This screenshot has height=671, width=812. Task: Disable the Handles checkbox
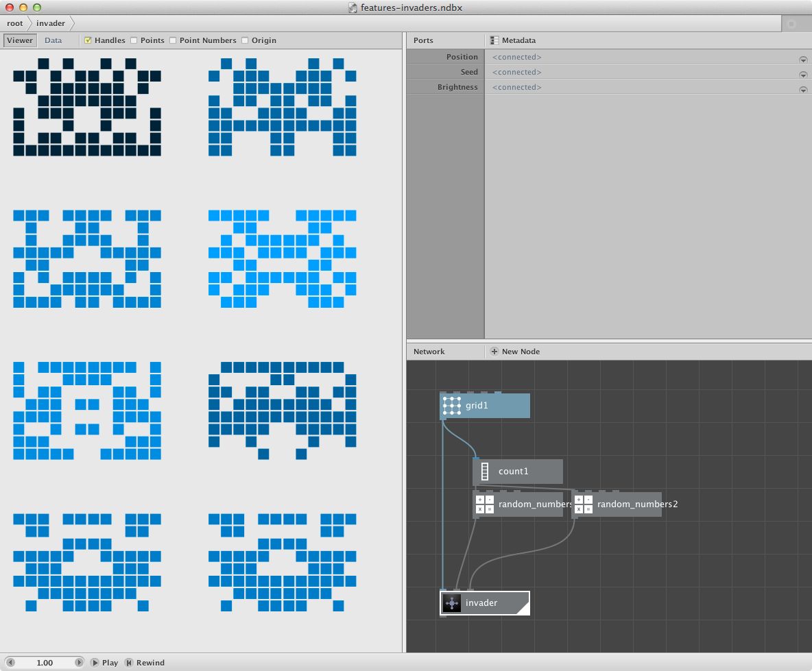coord(88,40)
